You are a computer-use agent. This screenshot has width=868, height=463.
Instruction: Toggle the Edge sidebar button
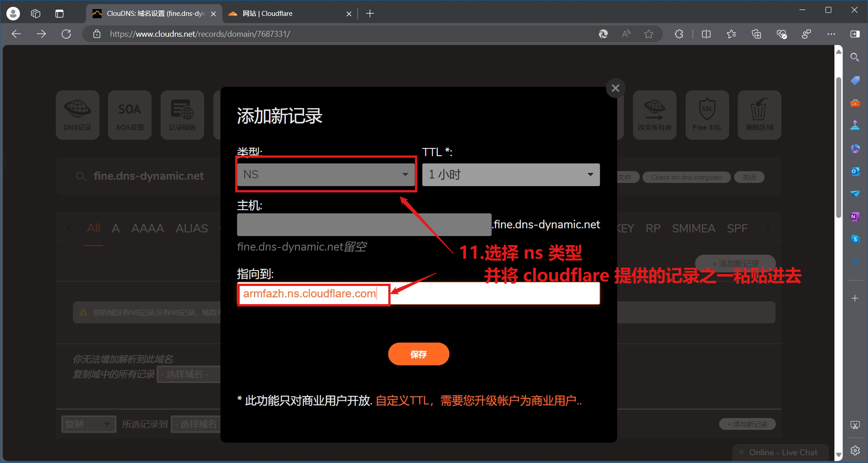(855, 34)
